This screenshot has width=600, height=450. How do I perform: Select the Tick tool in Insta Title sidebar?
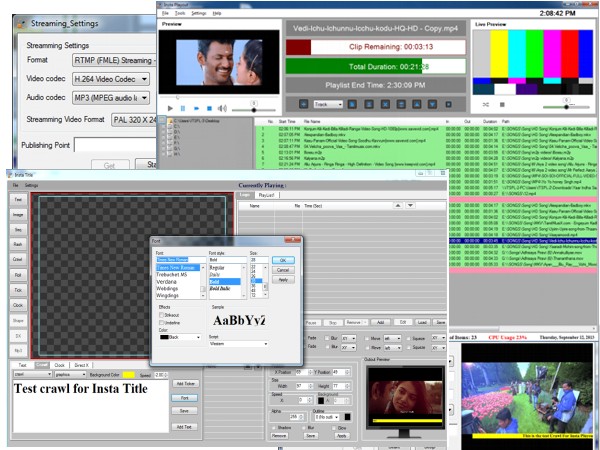click(18, 290)
